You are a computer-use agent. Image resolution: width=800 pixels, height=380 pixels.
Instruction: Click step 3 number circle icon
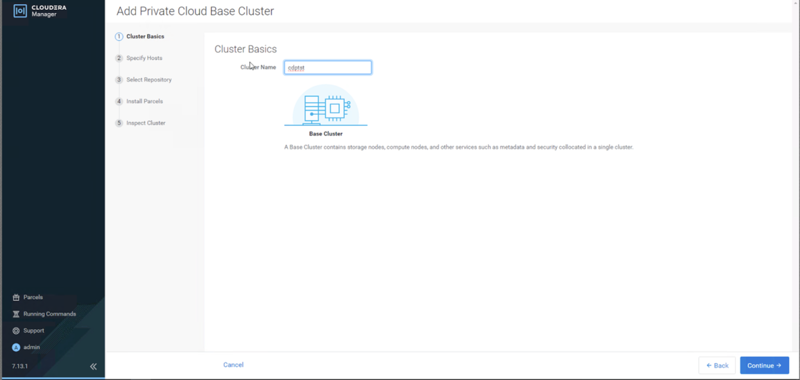(119, 80)
